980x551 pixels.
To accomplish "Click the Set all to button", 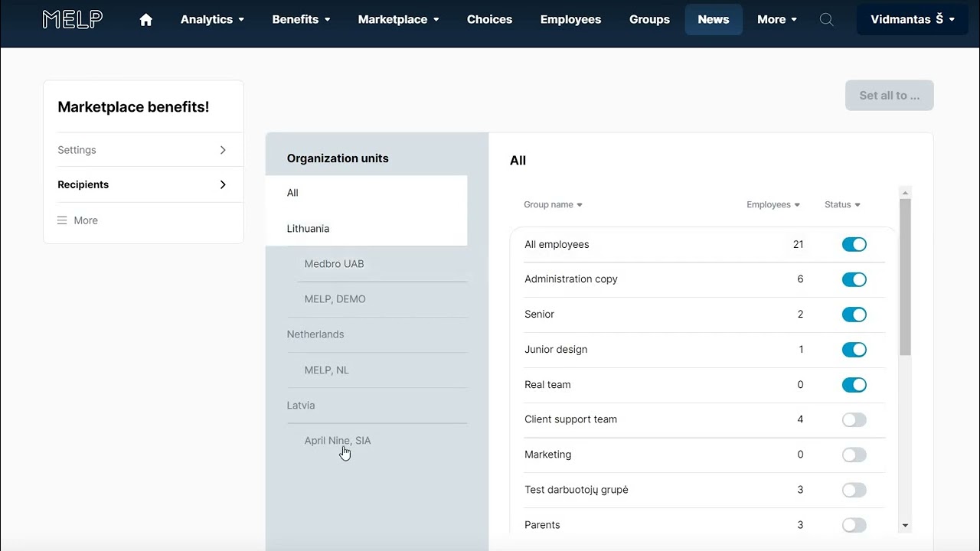I will coord(890,96).
